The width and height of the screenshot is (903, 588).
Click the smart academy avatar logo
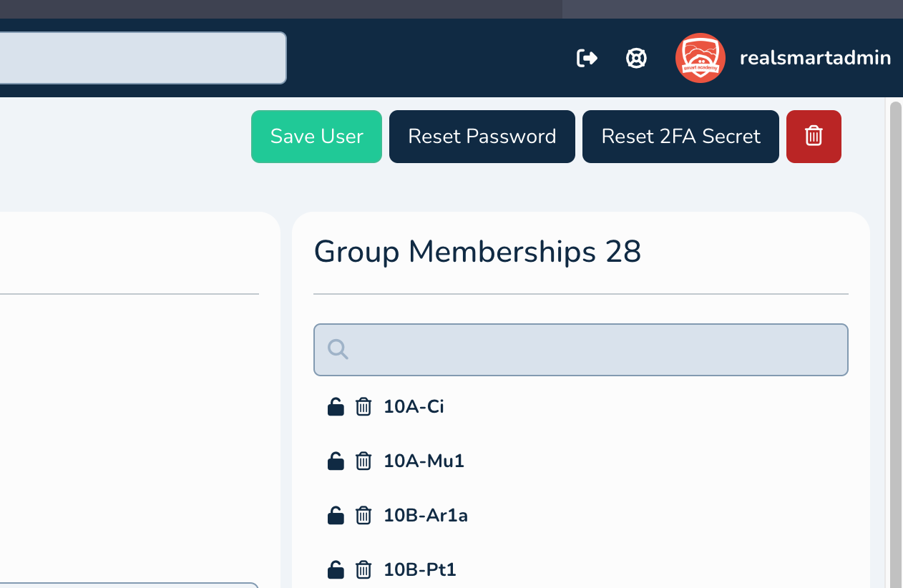(700, 58)
